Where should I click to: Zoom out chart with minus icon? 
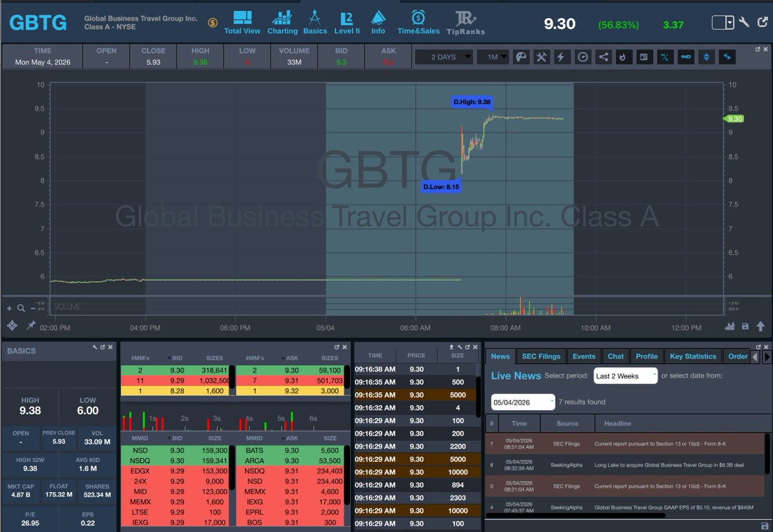click(x=32, y=308)
